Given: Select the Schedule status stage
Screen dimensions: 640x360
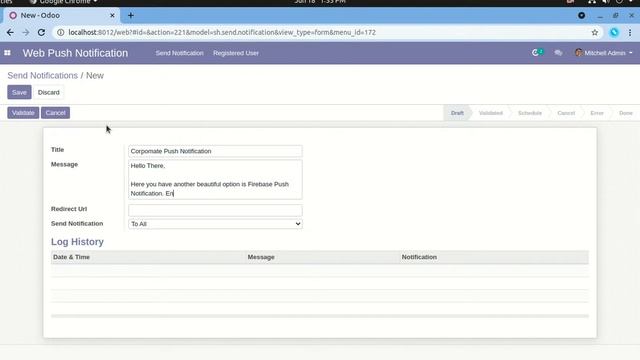Looking at the screenshot, I should pos(530,113).
